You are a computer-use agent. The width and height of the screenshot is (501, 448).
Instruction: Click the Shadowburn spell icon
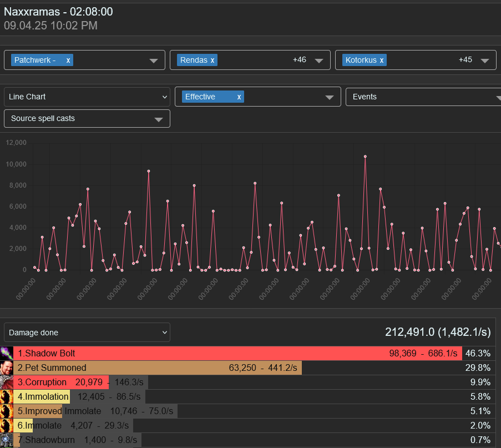point(7,440)
